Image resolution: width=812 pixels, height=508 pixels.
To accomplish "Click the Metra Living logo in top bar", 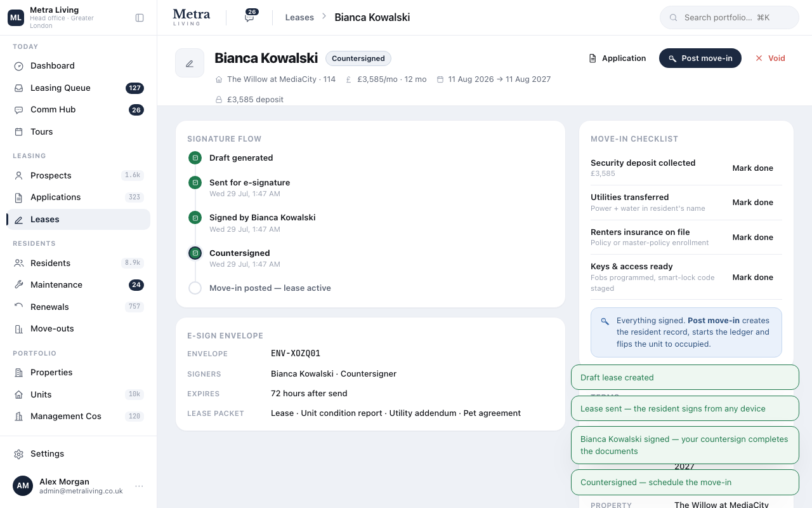I will click(x=191, y=17).
